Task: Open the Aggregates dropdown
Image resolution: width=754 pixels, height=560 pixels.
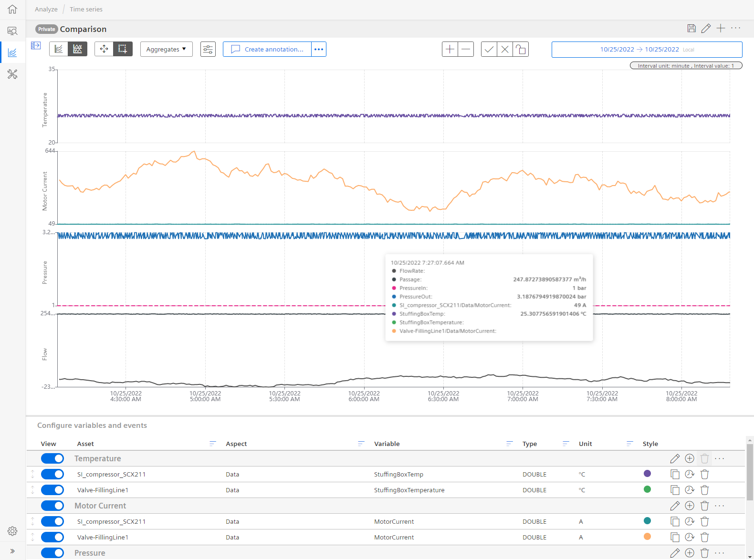Action: click(x=167, y=49)
